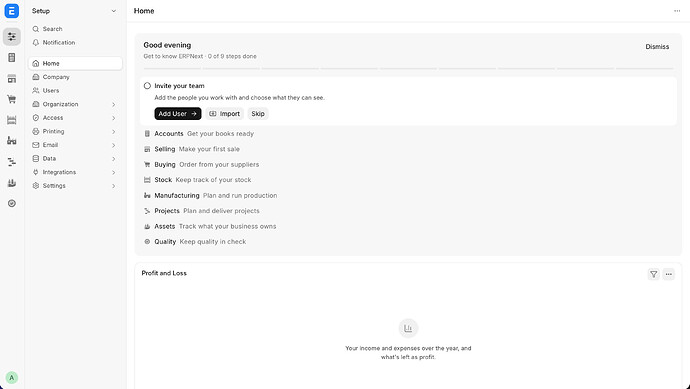Select Users in the sidebar
Screen dimensions: 690x389
[75, 91]
